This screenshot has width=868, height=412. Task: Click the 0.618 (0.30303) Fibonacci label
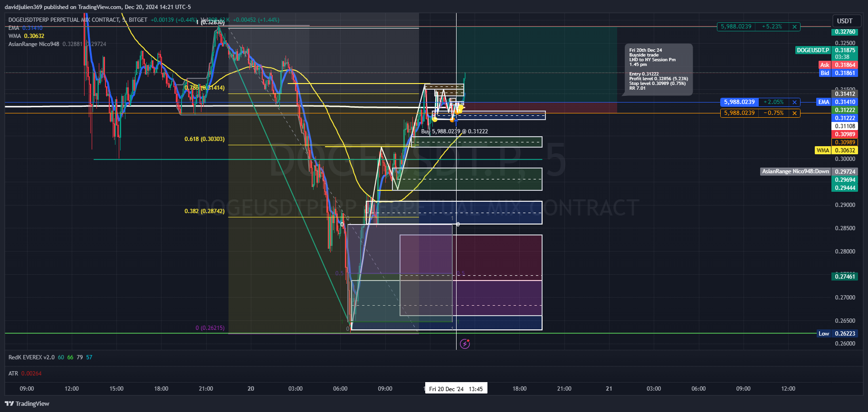tap(204, 139)
